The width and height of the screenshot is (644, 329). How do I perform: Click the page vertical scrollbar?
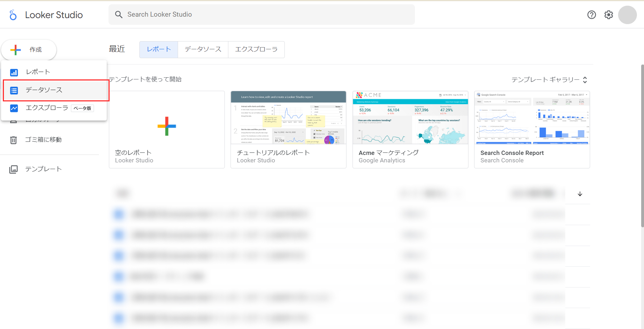tap(642, 145)
